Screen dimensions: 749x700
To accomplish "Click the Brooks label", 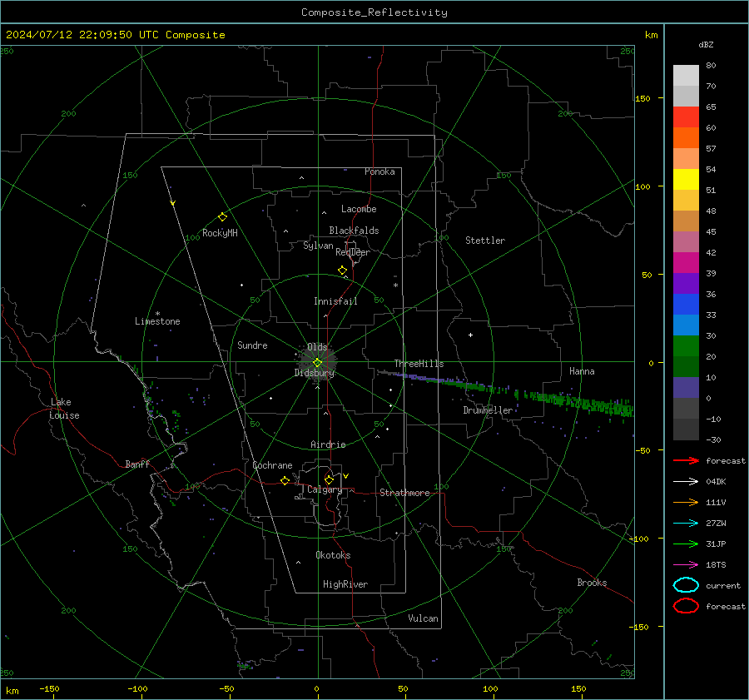I will coord(592,583).
